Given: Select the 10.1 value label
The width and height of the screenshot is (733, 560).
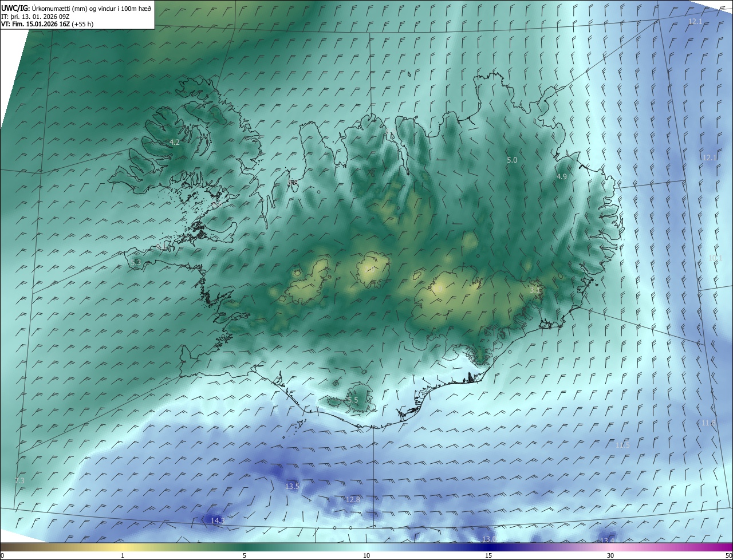Looking at the screenshot, I should 716,258.
